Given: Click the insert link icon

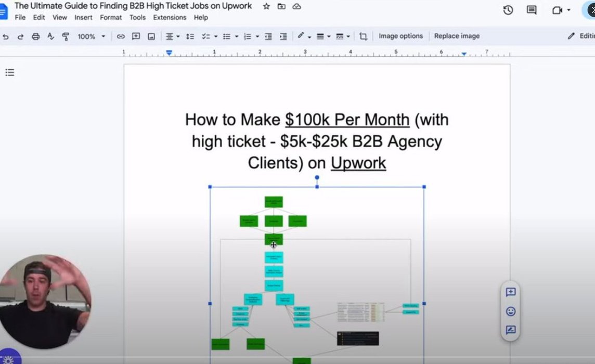Looking at the screenshot, I should coord(121,36).
